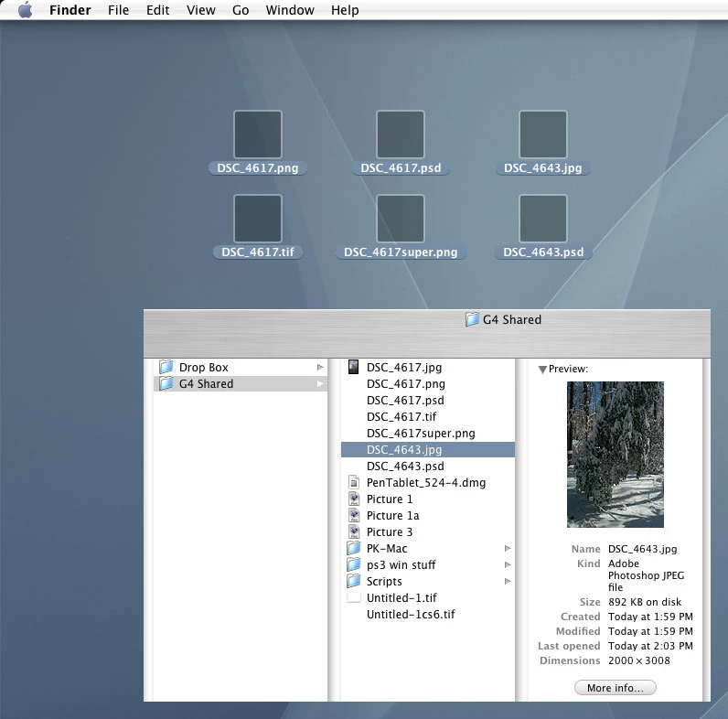Select Drop Box folder name
728x719 pixels.
[203, 368]
